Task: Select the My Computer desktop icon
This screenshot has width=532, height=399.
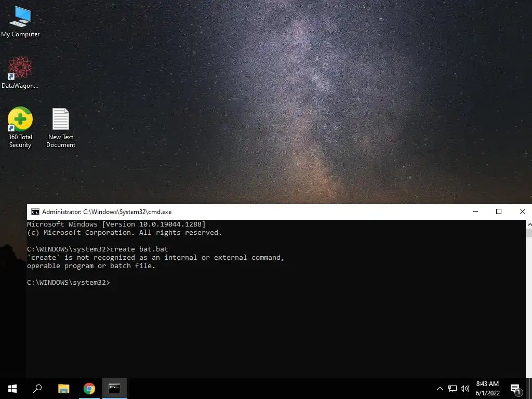Action: (20, 21)
